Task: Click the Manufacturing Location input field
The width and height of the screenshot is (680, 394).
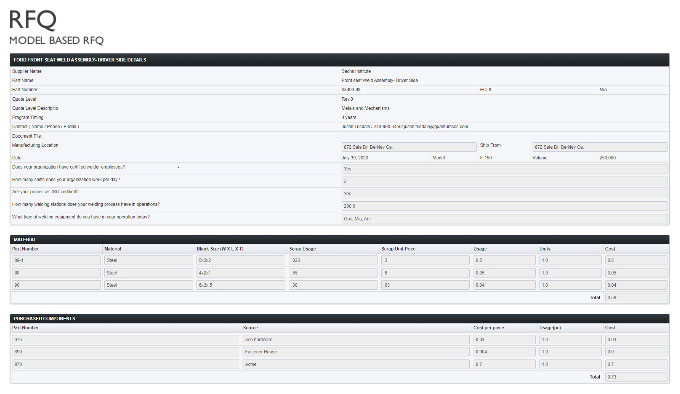Action: 409,147
